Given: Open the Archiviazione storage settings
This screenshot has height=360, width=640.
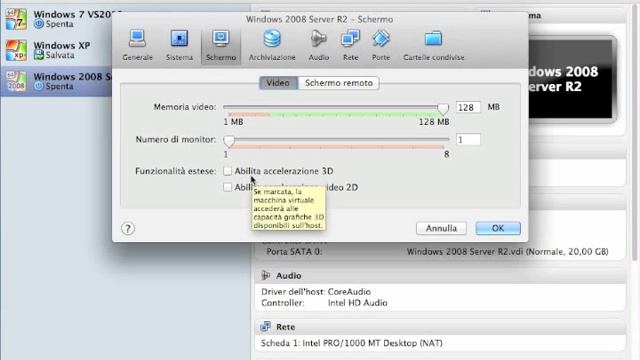Looking at the screenshot, I should pos(272,45).
